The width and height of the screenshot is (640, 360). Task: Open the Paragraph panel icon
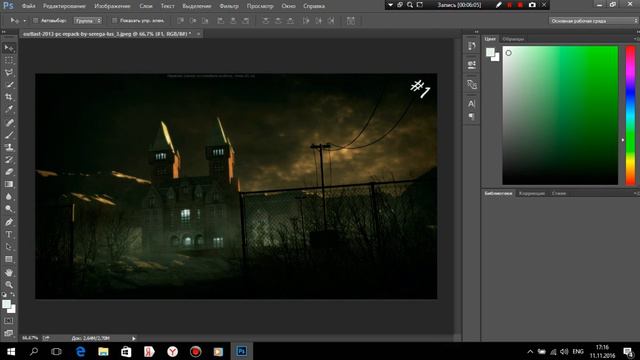[471, 117]
